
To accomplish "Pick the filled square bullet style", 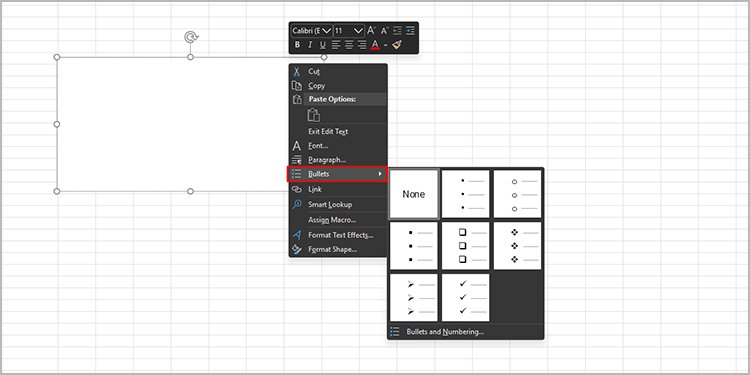I will 414,246.
